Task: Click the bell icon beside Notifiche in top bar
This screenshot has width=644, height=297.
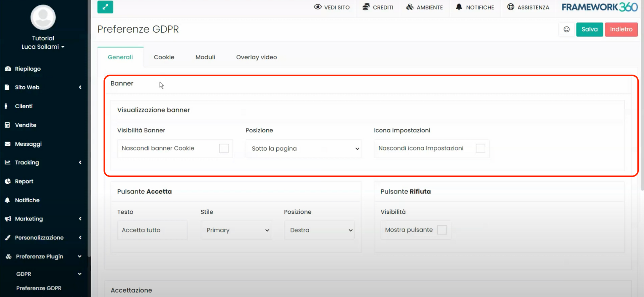Action: (459, 7)
